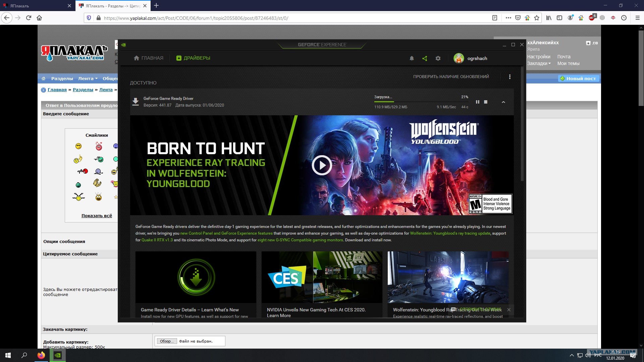The width and height of the screenshot is (644, 362).
Task: Click the tracking protection shield icon
Action: pyautogui.click(x=89, y=18)
